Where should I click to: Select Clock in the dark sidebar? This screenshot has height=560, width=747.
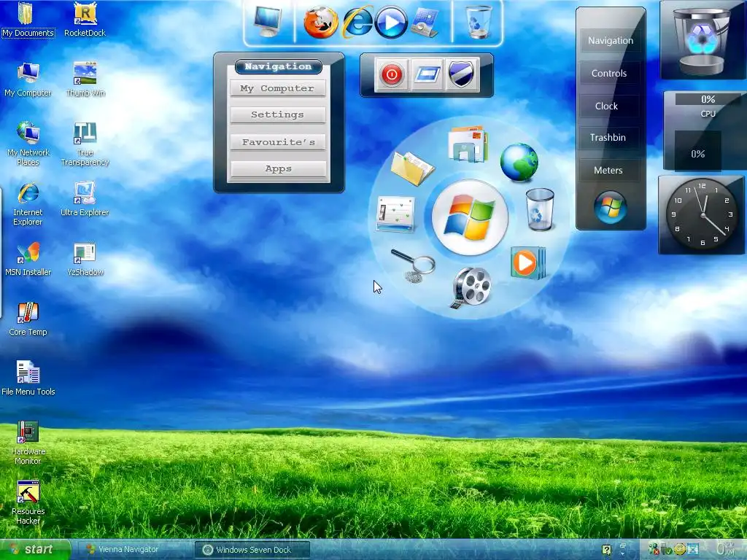[x=606, y=106]
